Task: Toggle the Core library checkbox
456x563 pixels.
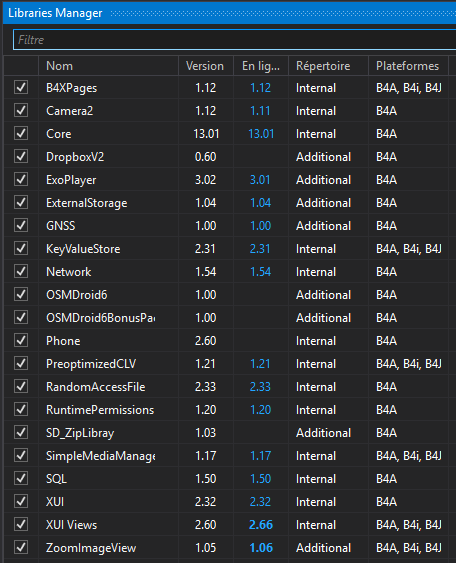Action: (21, 133)
